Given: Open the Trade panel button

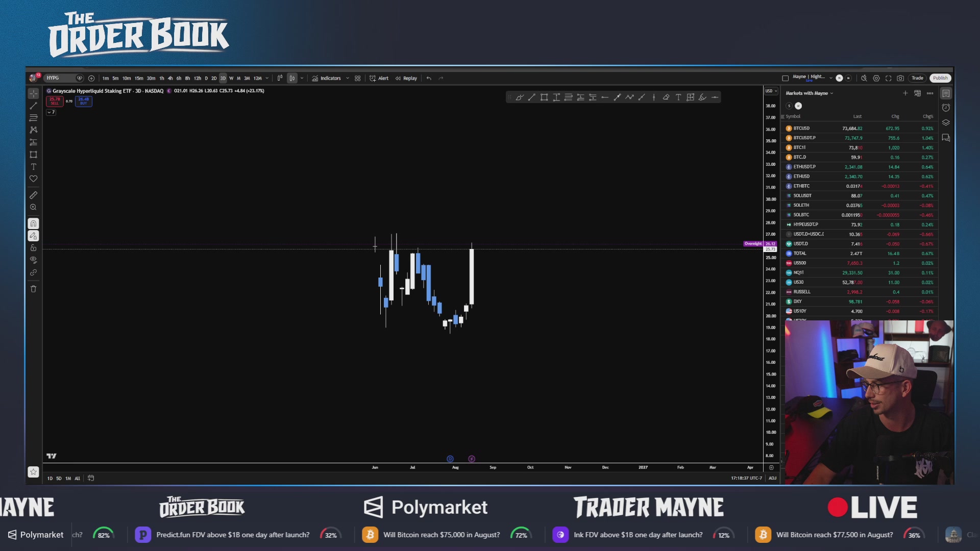Looking at the screenshot, I should 917,78.
